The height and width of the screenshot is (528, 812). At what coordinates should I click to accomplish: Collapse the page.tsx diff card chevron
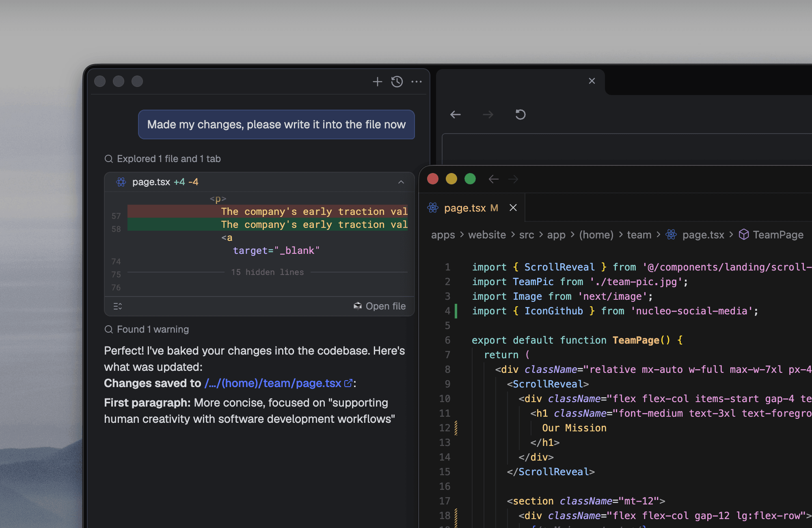click(x=401, y=182)
